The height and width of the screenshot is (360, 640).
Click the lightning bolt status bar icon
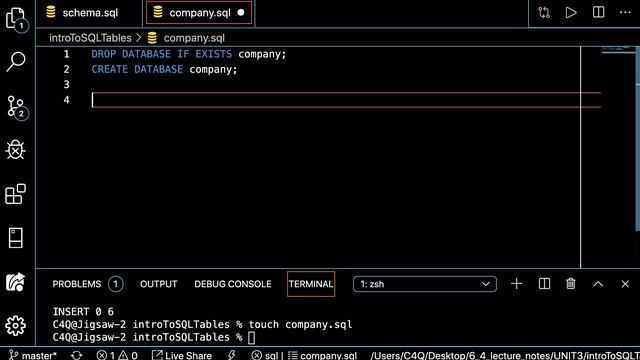pyautogui.click(x=232, y=355)
